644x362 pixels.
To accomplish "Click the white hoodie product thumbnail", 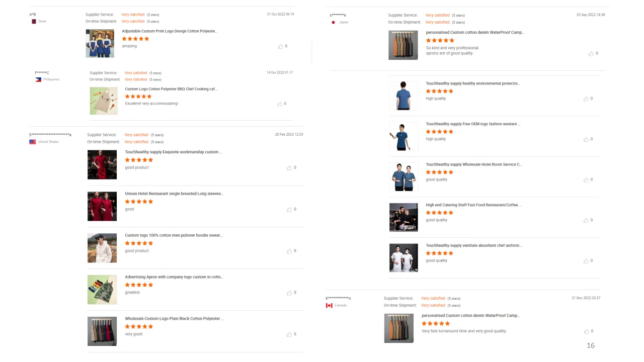I will tap(102, 248).
